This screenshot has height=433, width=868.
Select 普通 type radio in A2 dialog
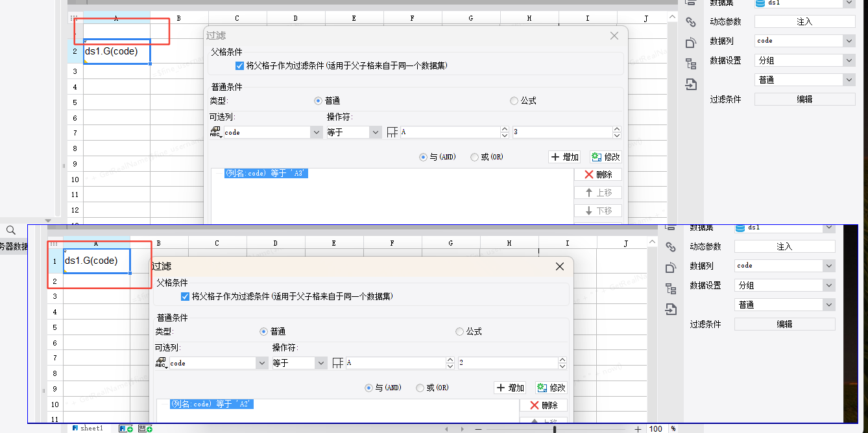click(x=263, y=331)
